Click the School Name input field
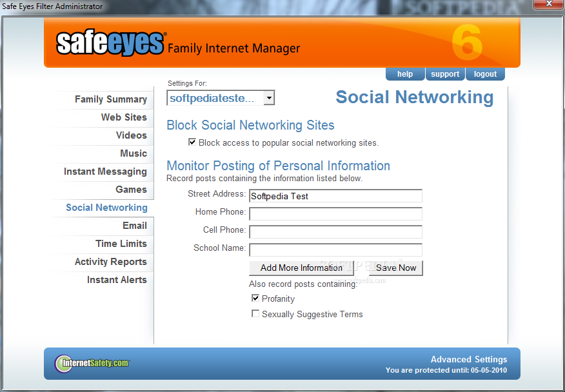The width and height of the screenshot is (565, 392). click(x=335, y=250)
